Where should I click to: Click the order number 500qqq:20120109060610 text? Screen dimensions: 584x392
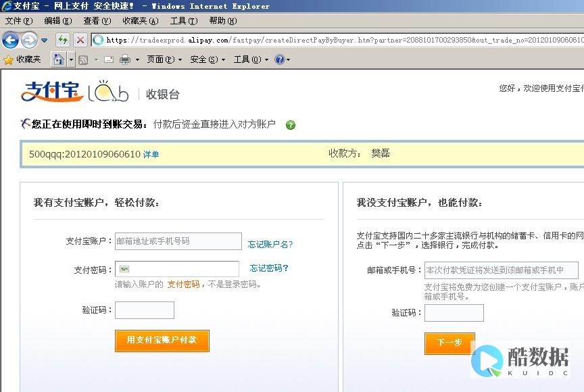(84, 154)
